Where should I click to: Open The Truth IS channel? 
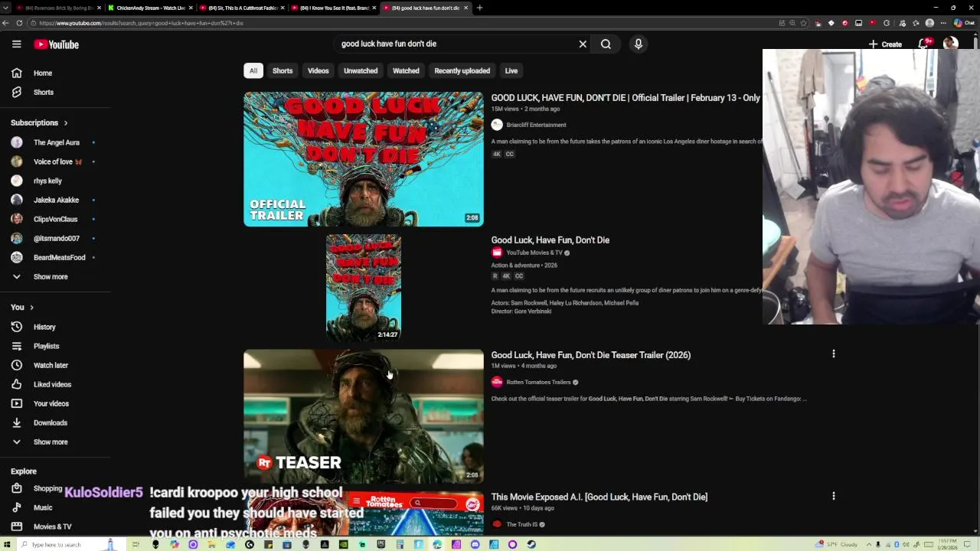[x=521, y=524]
